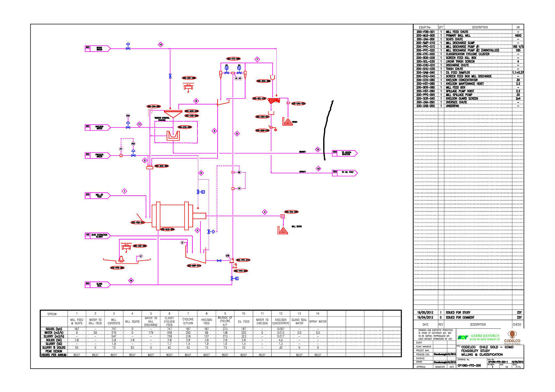Image resolution: width=555 pixels, height=392 pixels.
Task: Click MILL FEED & SCATS column heading
Action: (x=77, y=321)
